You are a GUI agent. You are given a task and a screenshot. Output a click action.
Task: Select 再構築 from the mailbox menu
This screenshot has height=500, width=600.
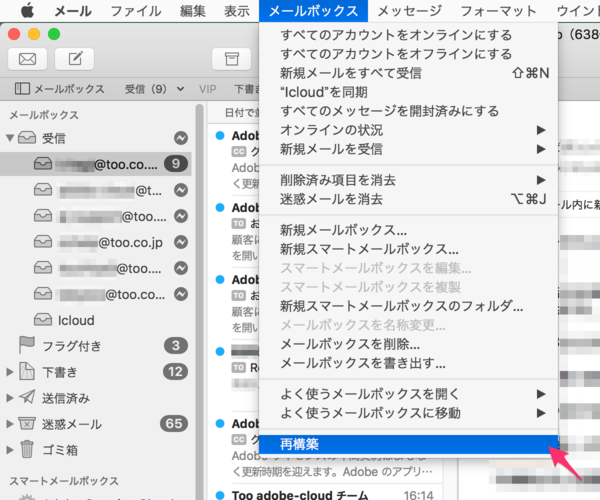click(300, 443)
